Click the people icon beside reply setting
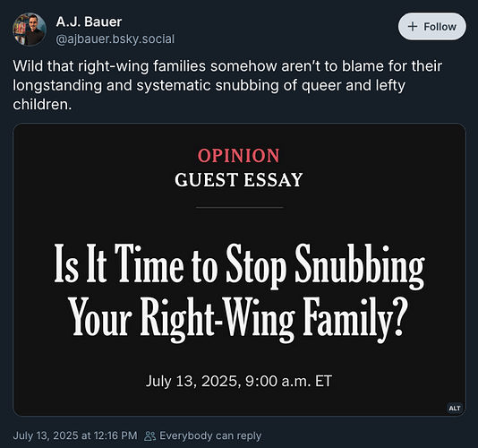The height and width of the screenshot is (448, 478). [x=149, y=435]
